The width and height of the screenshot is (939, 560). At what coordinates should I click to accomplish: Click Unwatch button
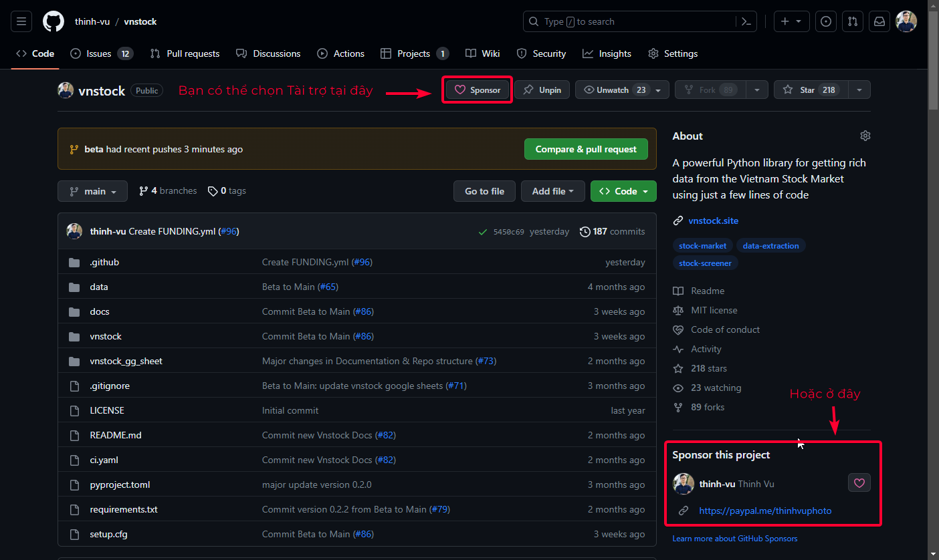point(622,90)
